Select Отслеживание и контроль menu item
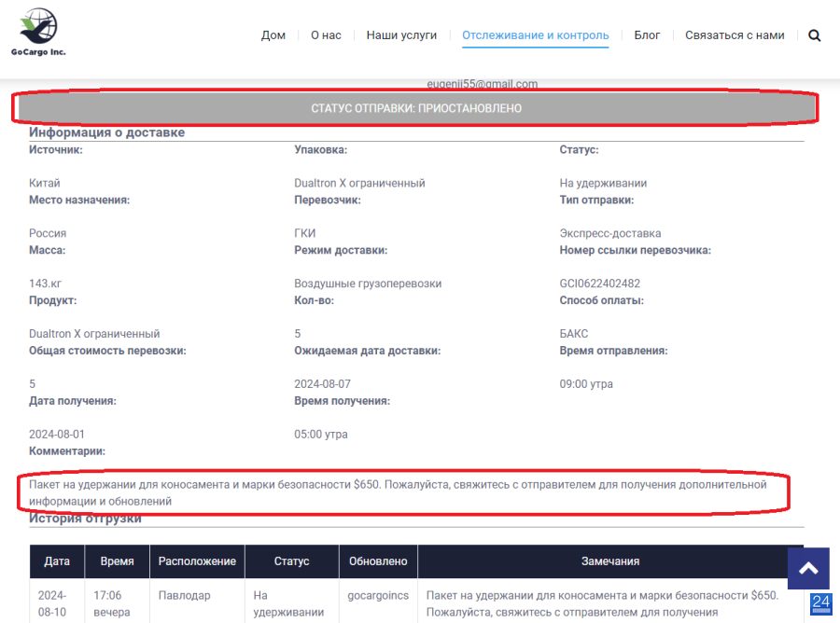 point(535,35)
